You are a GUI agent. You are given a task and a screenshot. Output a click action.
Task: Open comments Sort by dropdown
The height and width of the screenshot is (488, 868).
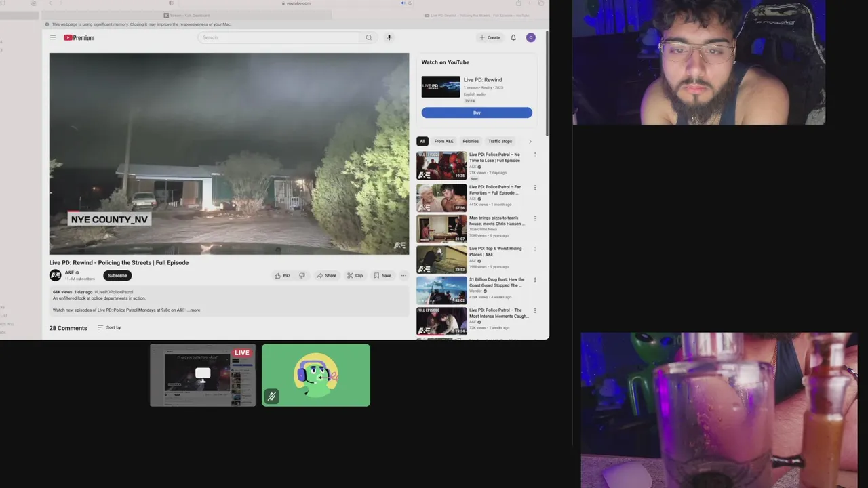pos(109,327)
